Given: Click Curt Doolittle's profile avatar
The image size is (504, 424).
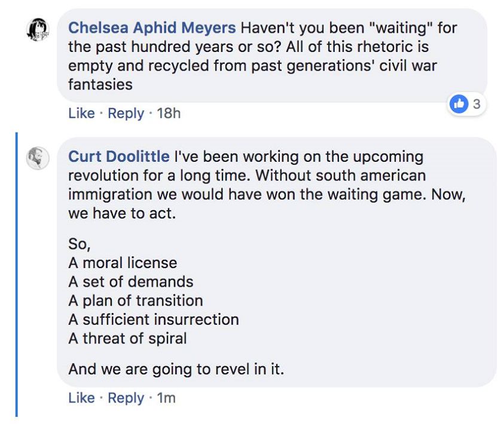Looking at the screenshot, I should tap(38, 158).
